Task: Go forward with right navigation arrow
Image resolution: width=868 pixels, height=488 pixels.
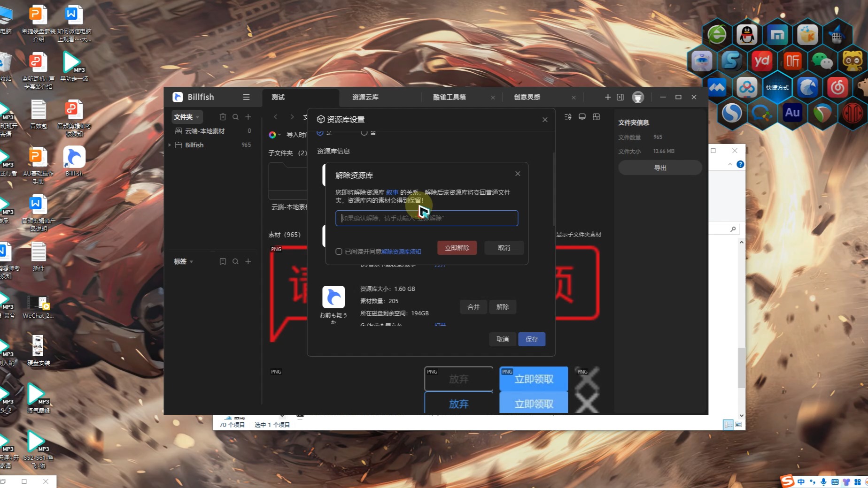Action: pos(292,117)
